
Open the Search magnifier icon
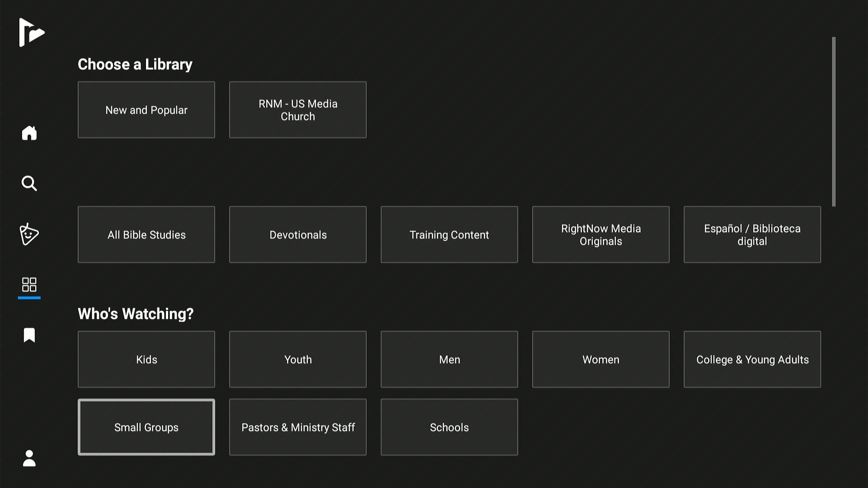tap(29, 183)
